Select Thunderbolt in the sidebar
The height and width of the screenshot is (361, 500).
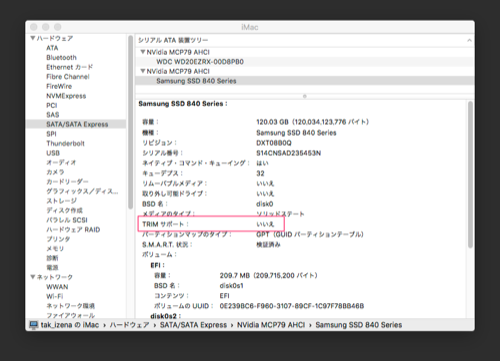[x=65, y=143]
